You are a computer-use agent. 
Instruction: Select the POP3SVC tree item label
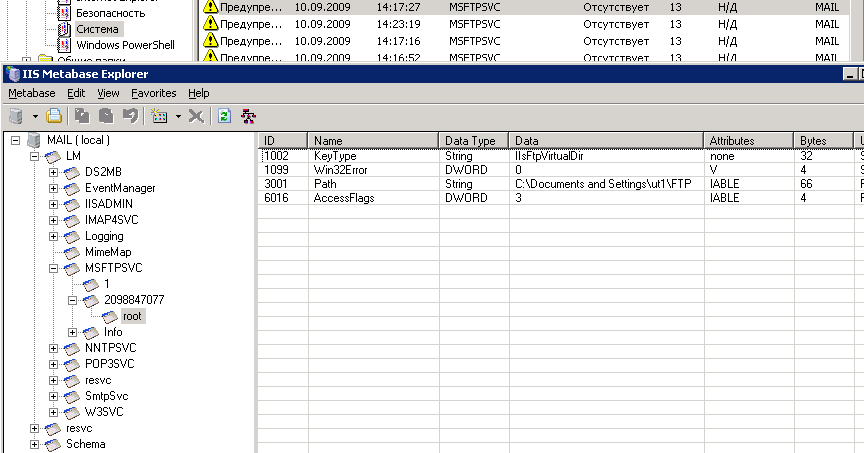tap(110, 364)
